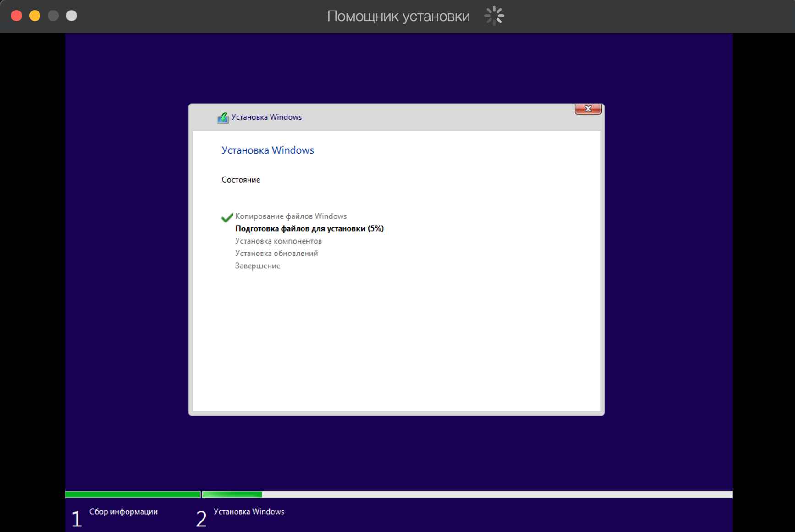Click the Сбор информации stage label

coord(123,511)
